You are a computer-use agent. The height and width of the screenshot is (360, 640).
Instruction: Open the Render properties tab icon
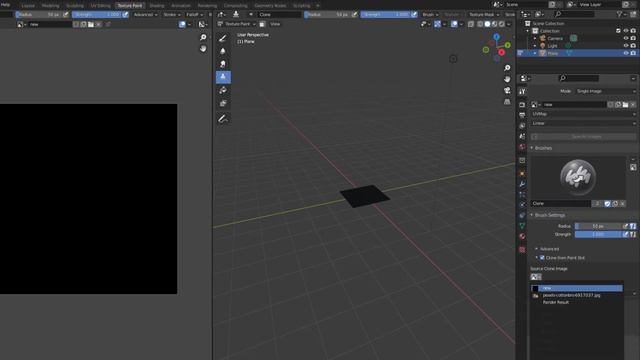[522, 105]
